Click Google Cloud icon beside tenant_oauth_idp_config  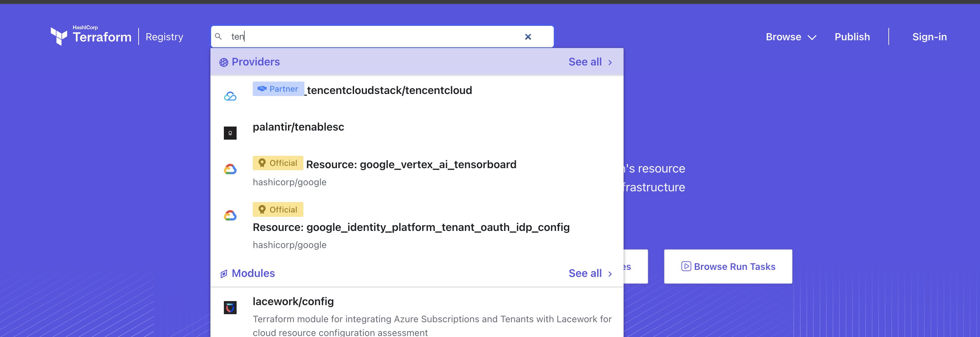point(230,216)
